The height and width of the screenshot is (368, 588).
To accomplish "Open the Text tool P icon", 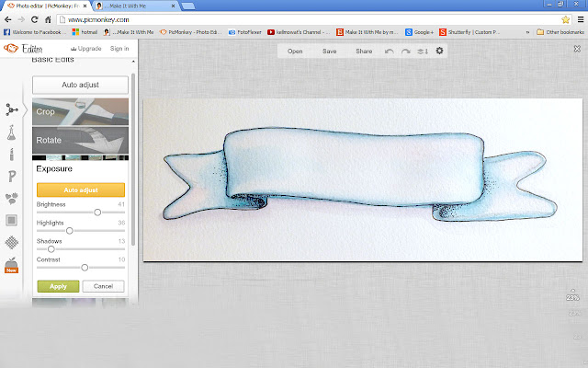I will (12, 176).
